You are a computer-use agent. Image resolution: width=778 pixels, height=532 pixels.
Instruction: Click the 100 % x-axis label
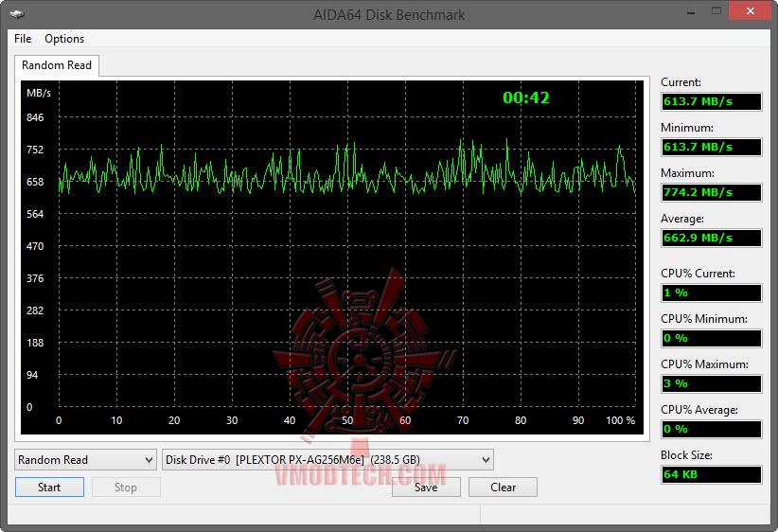[x=620, y=420]
